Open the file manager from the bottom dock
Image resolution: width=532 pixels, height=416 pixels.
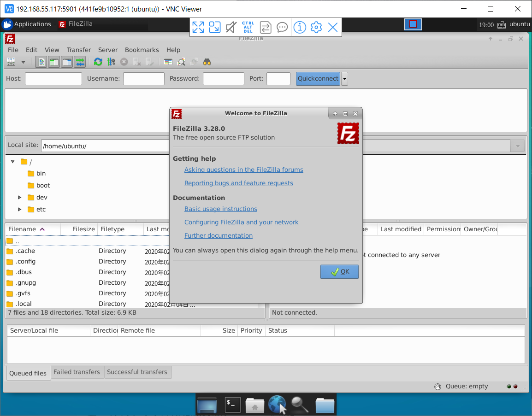325,404
